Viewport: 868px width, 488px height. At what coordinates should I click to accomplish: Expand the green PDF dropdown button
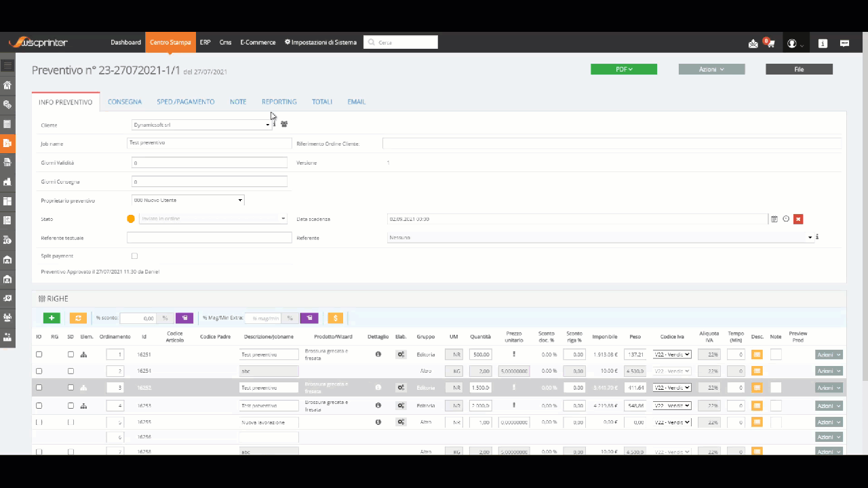[624, 69]
